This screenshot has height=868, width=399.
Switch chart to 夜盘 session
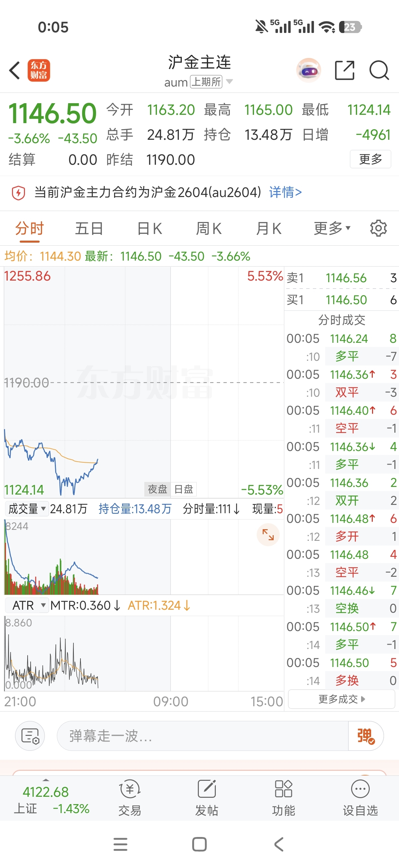point(157,489)
